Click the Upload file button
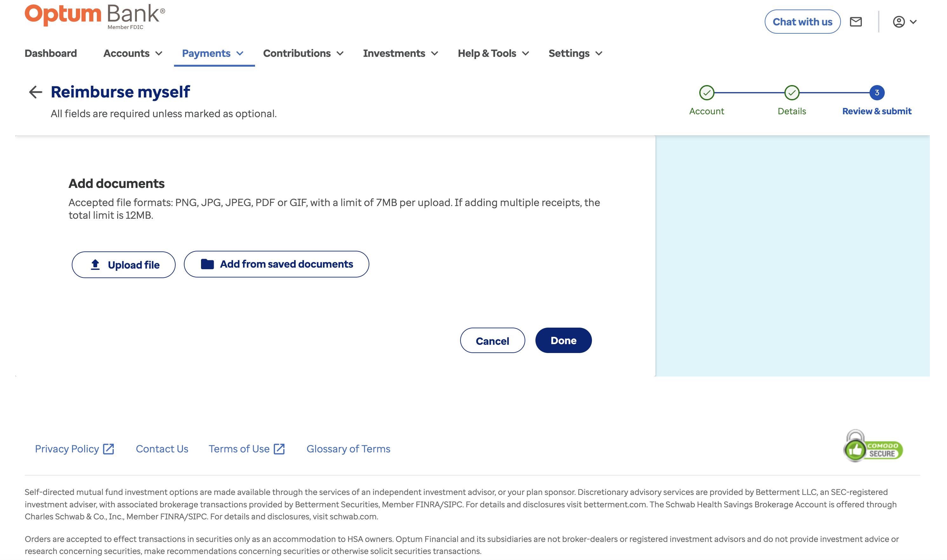947x560 pixels. [124, 264]
